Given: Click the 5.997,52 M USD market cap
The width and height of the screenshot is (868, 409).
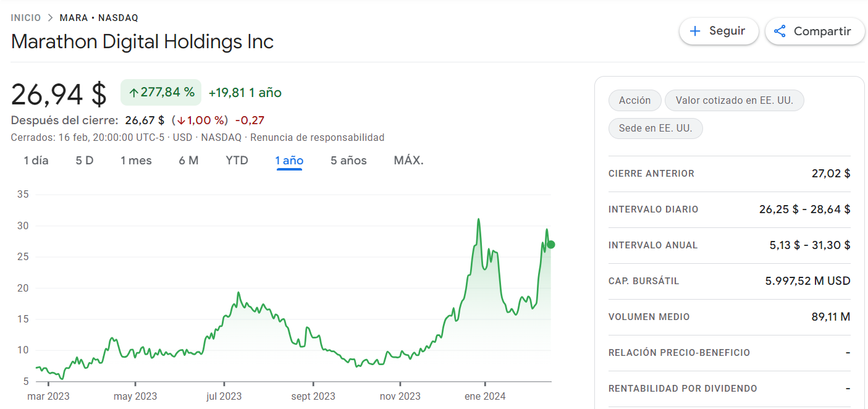Looking at the screenshot, I should click(x=807, y=281).
